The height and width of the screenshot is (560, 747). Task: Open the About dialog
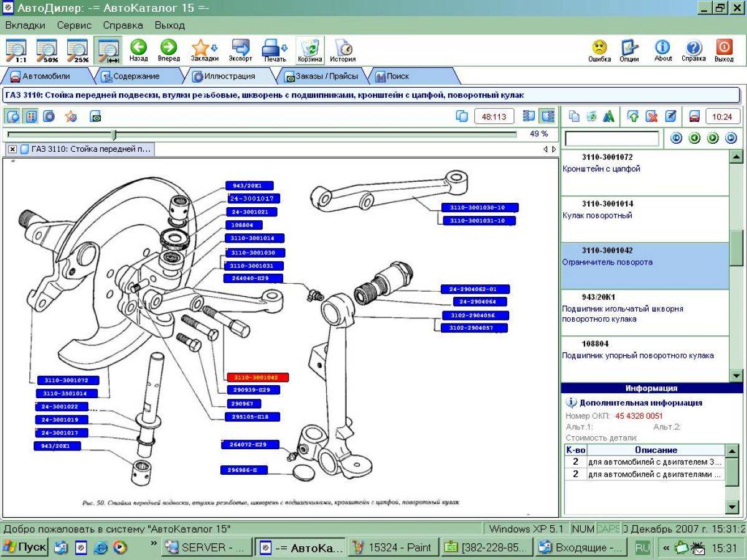tap(663, 50)
